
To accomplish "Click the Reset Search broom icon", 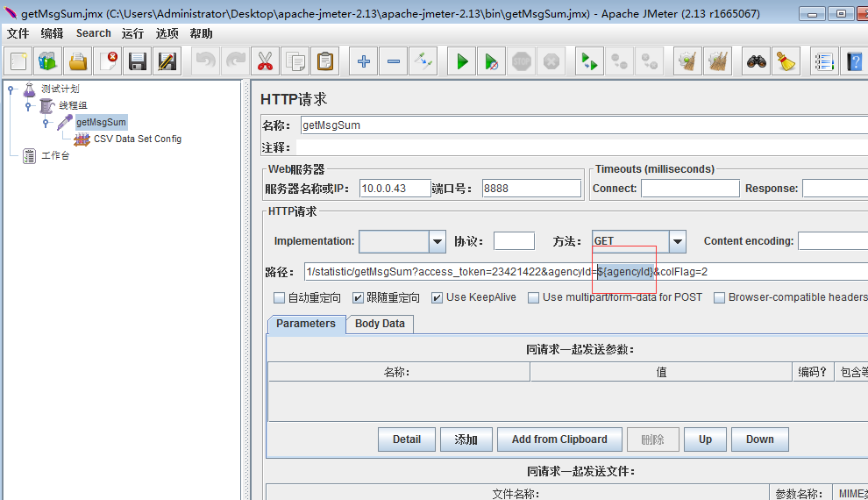I will [786, 61].
